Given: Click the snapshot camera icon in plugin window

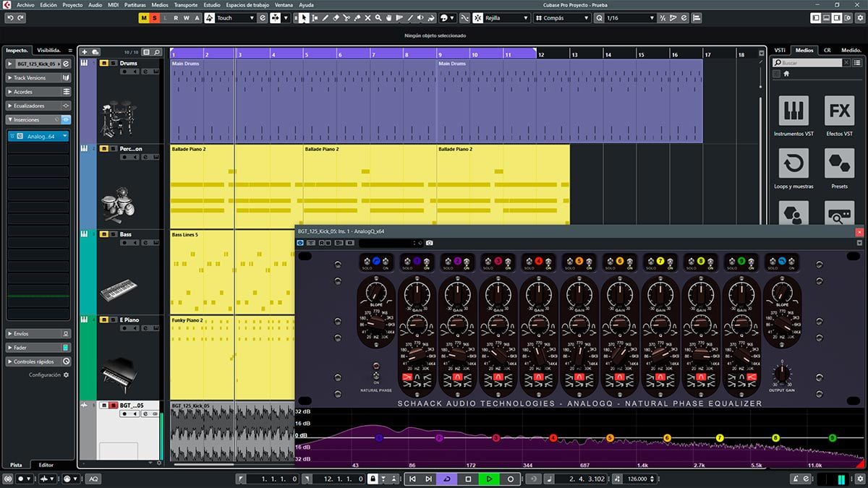Looking at the screenshot, I should pyautogui.click(x=429, y=243).
